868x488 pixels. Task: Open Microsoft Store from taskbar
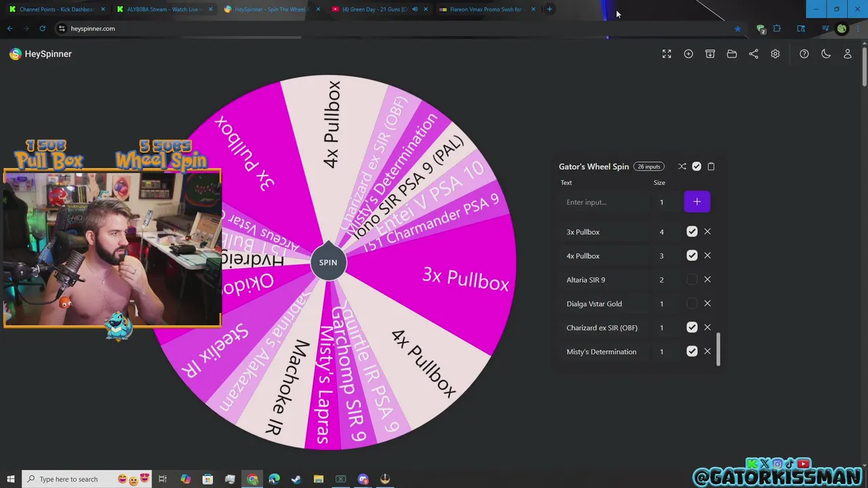208,479
